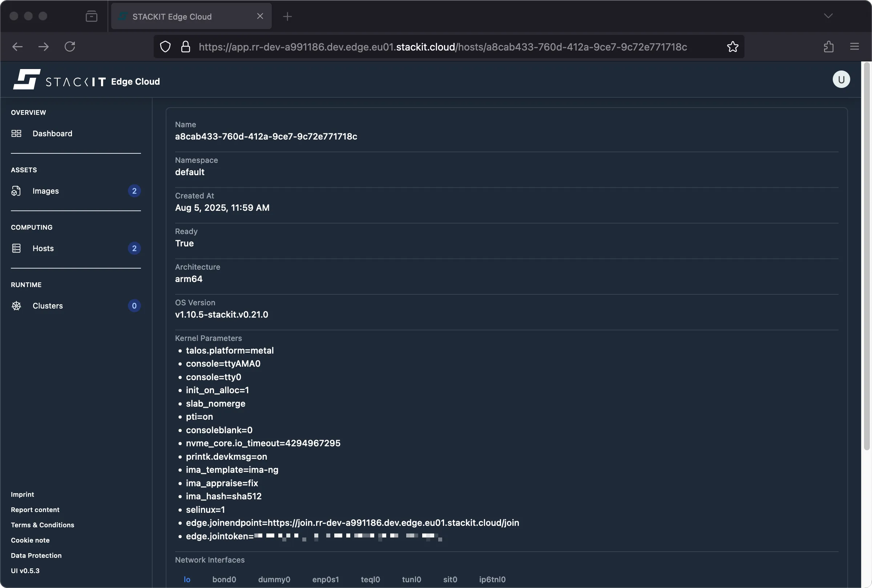Viewport: 872px width, 588px height.
Task: Navigate back with the back arrow
Action: click(17, 46)
